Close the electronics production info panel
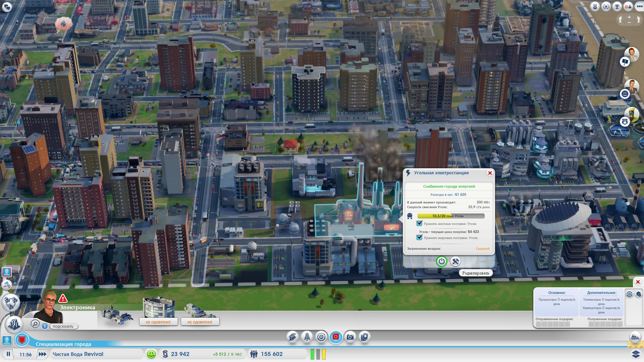The width and height of the screenshot is (644, 362). [638, 282]
